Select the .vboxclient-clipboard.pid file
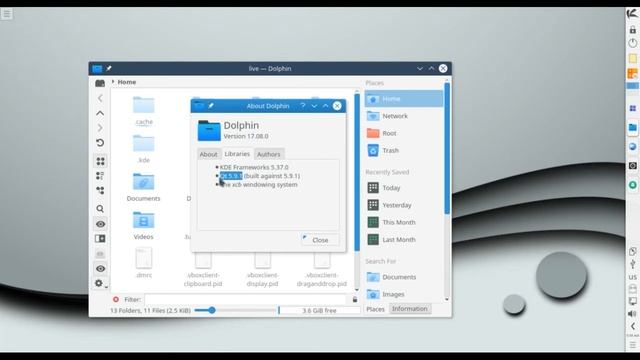The width and height of the screenshot is (640, 360). pyautogui.click(x=203, y=269)
